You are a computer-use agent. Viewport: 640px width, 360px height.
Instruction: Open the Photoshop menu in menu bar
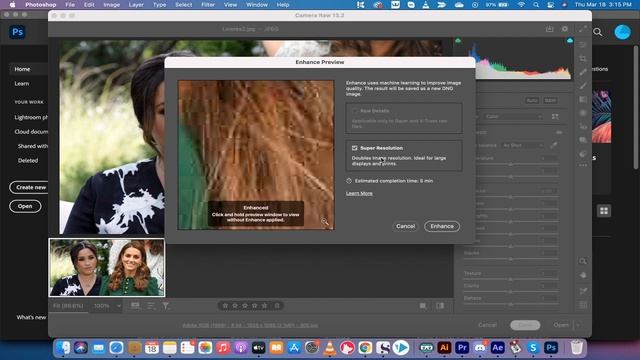click(x=40, y=5)
